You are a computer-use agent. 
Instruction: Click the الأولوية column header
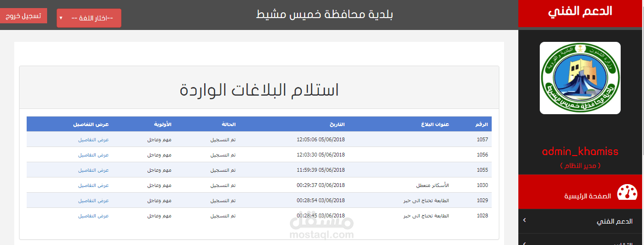coord(162,125)
